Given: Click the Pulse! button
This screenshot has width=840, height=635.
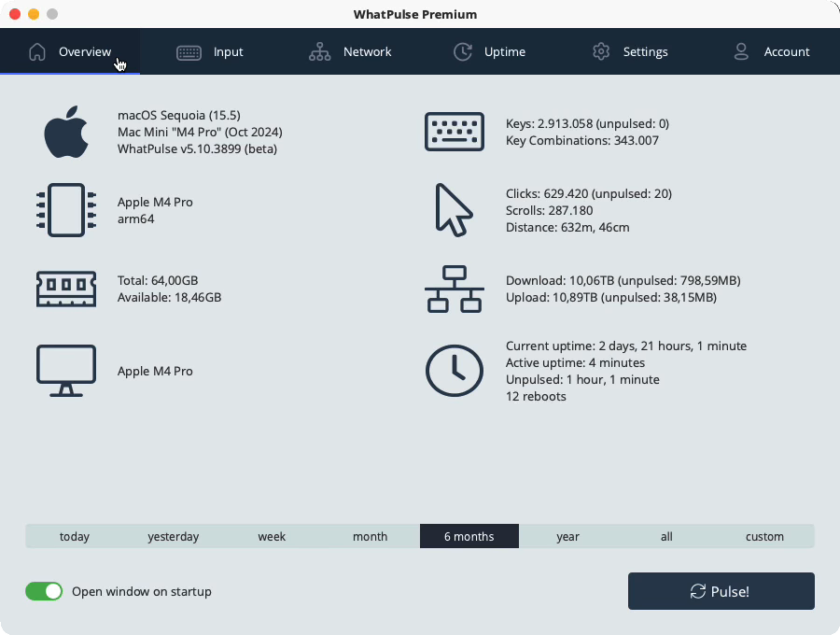Looking at the screenshot, I should tap(721, 591).
